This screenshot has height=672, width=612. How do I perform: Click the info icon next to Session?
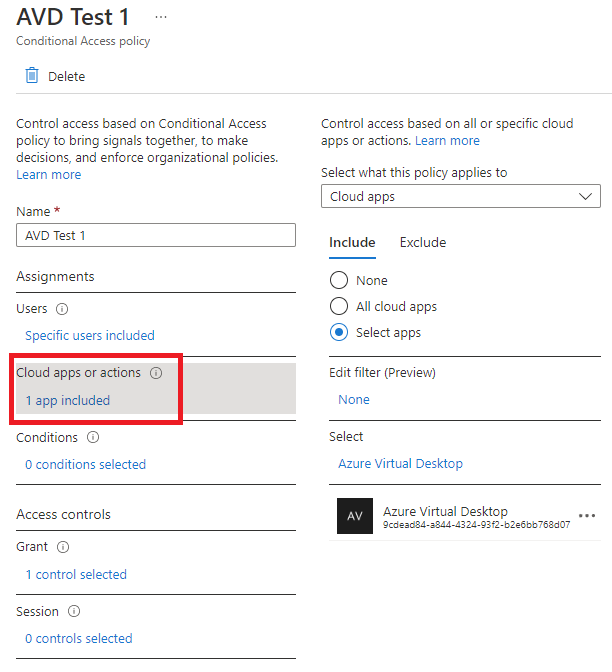(74, 611)
